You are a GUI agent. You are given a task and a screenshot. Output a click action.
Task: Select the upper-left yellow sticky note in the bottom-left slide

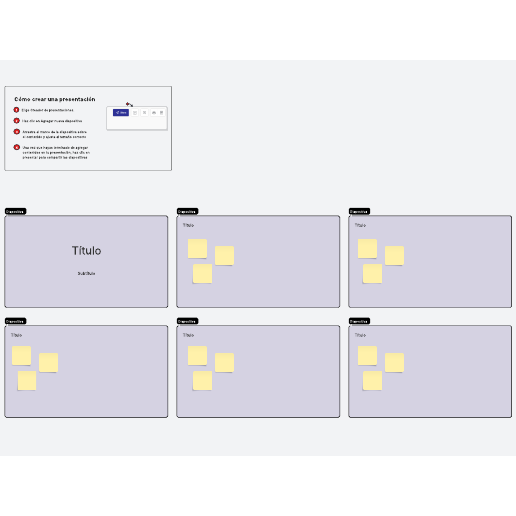[x=21, y=356]
